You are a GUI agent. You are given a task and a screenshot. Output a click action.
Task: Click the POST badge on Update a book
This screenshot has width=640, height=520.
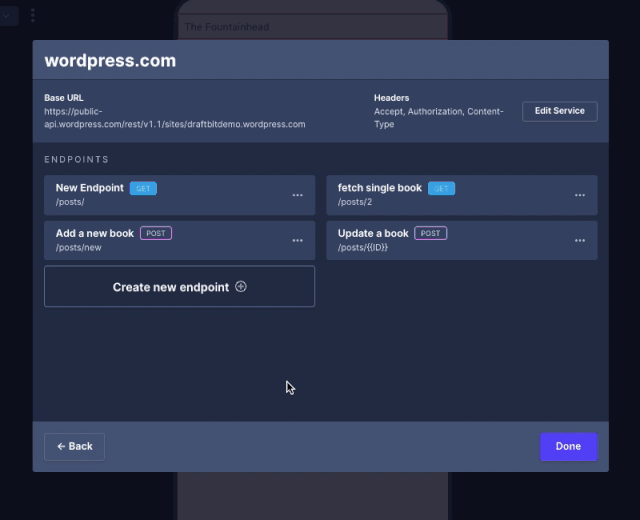[431, 233]
